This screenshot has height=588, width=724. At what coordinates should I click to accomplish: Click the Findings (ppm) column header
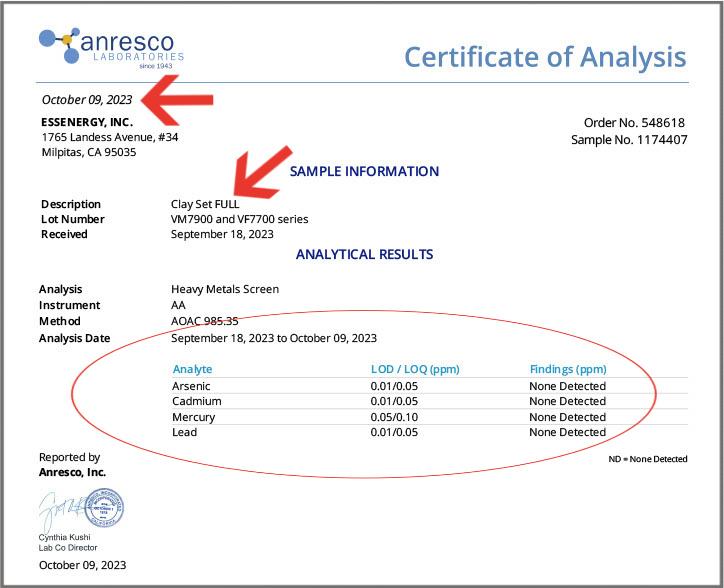tap(568, 370)
